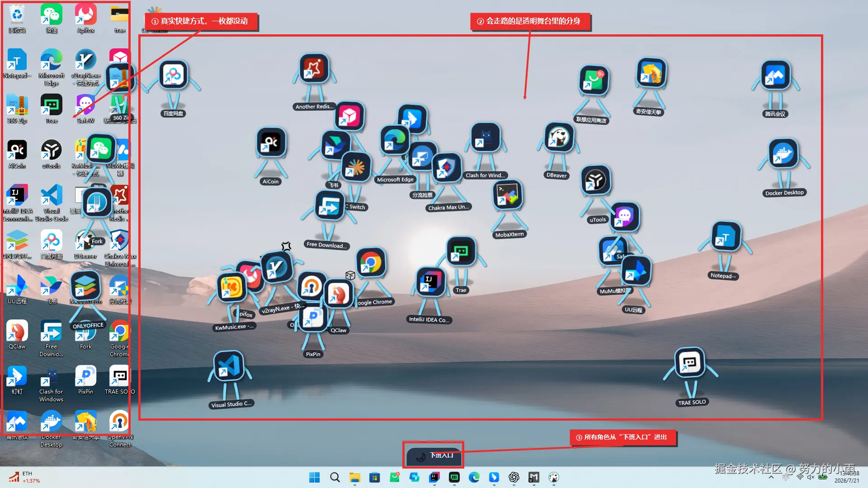Open the ETH +1.37% taskbar widget

click(25, 477)
